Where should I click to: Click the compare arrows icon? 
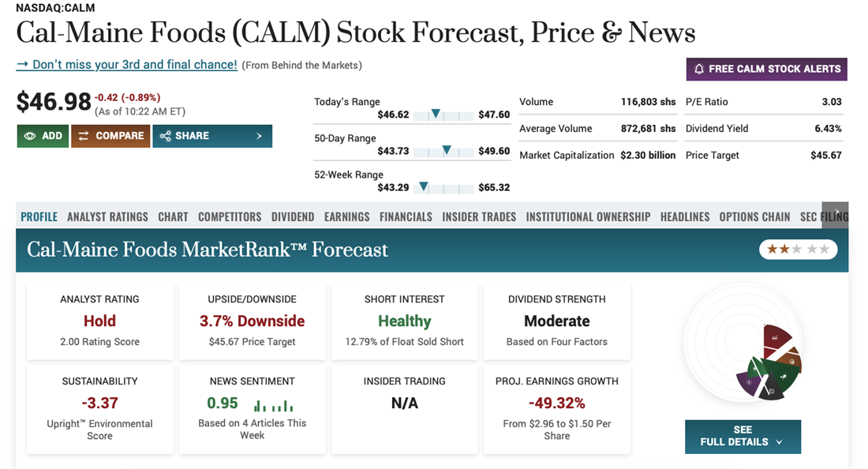[83, 136]
